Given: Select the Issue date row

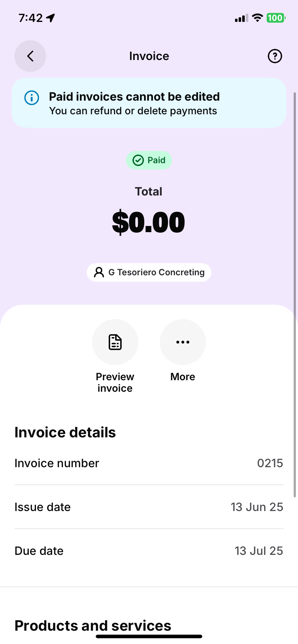Looking at the screenshot, I should [x=149, y=507].
